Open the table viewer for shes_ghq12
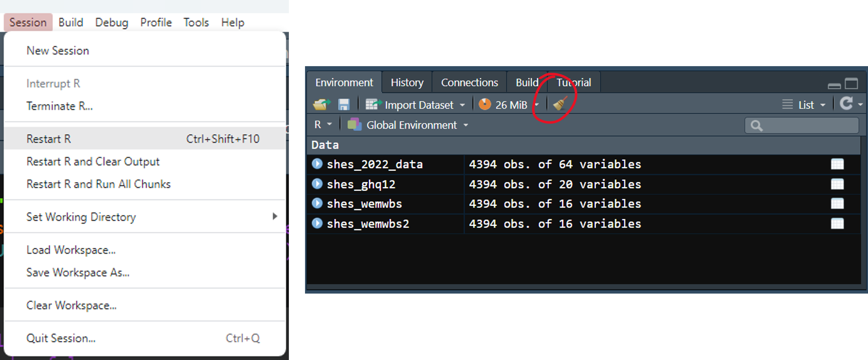Screen dimensions: 868x360 coord(837,184)
